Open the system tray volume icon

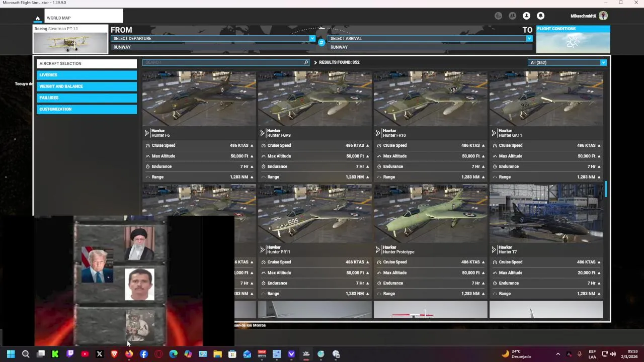[x=613, y=354]
